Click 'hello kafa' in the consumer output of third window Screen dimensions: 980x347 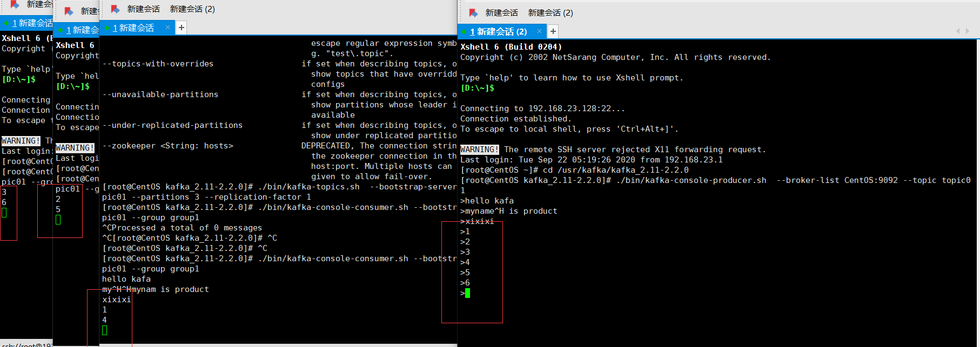(x=126, y=279)
